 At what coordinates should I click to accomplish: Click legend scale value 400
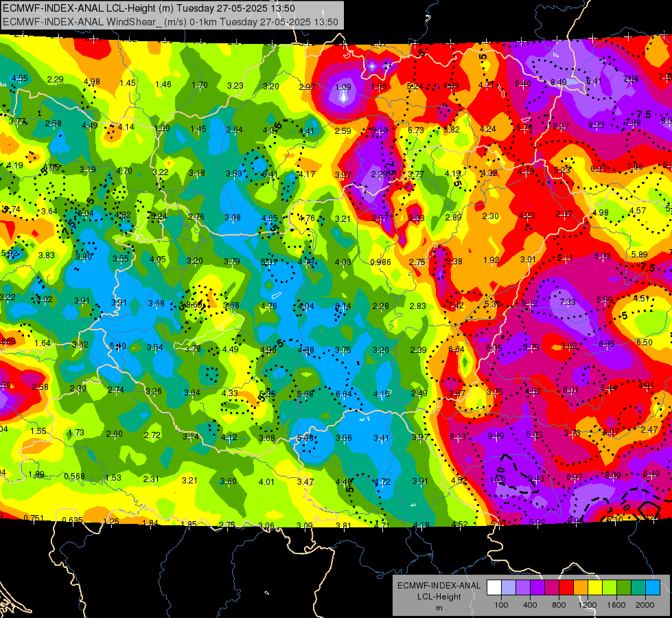click(530, 605)
